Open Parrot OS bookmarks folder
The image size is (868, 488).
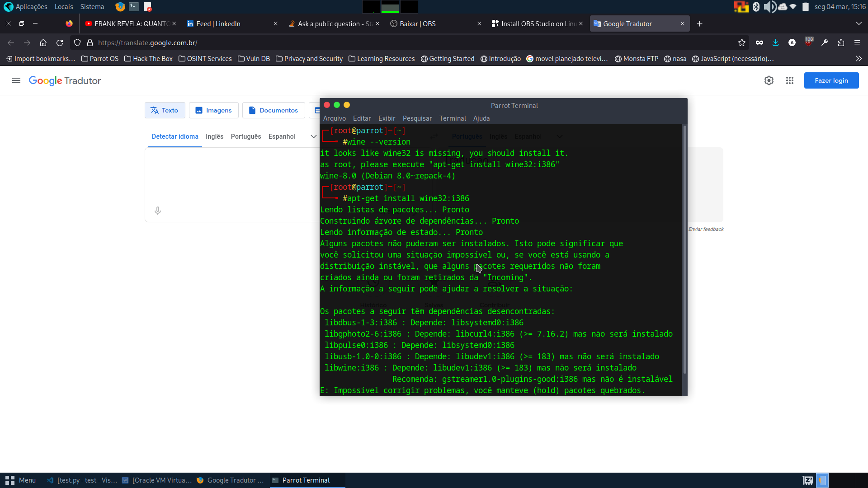coord(100,59)
